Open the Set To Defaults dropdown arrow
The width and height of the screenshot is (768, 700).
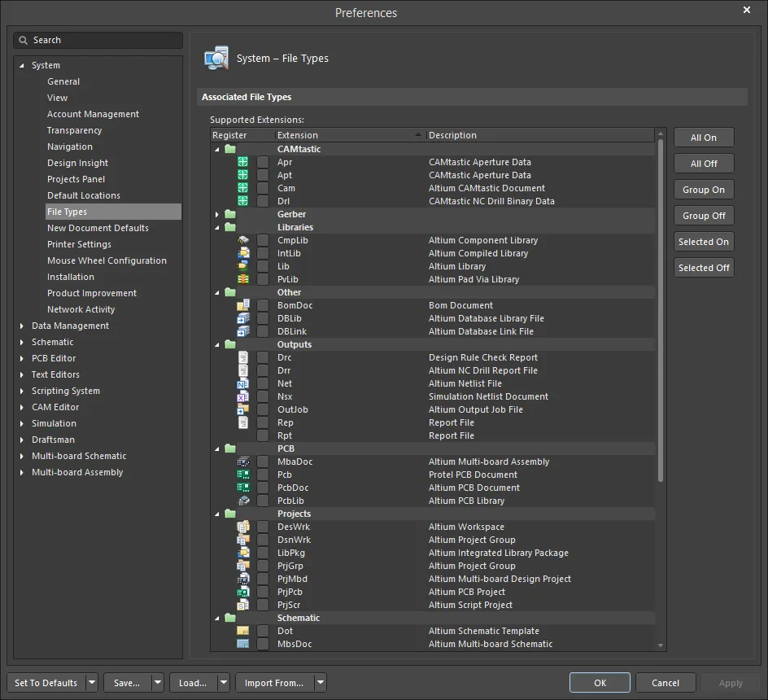click(92, 682)
